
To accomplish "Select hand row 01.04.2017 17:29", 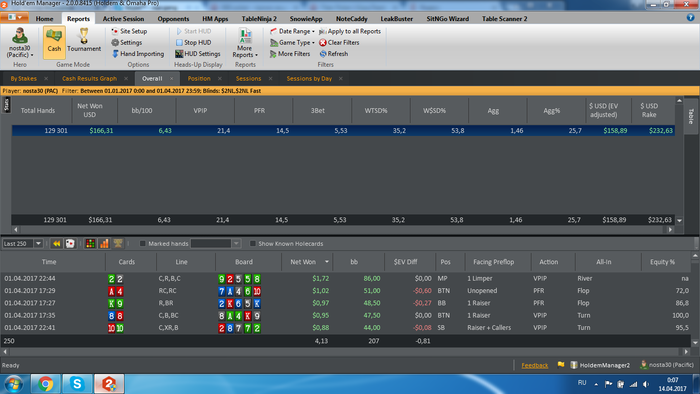I will 346,290.
